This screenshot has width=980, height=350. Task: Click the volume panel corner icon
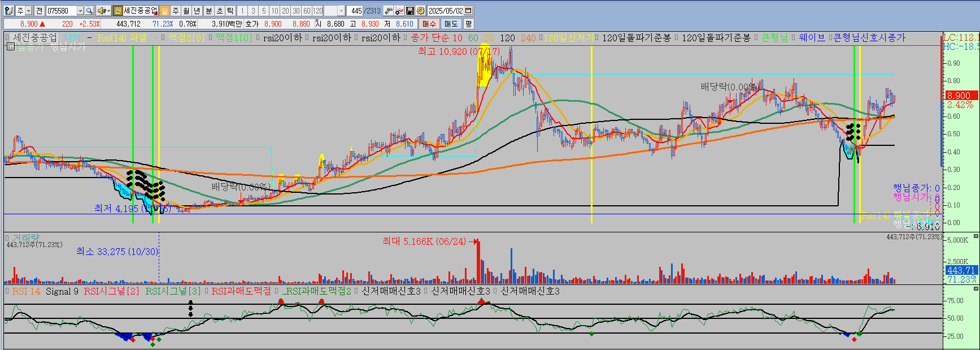(975, 236)
